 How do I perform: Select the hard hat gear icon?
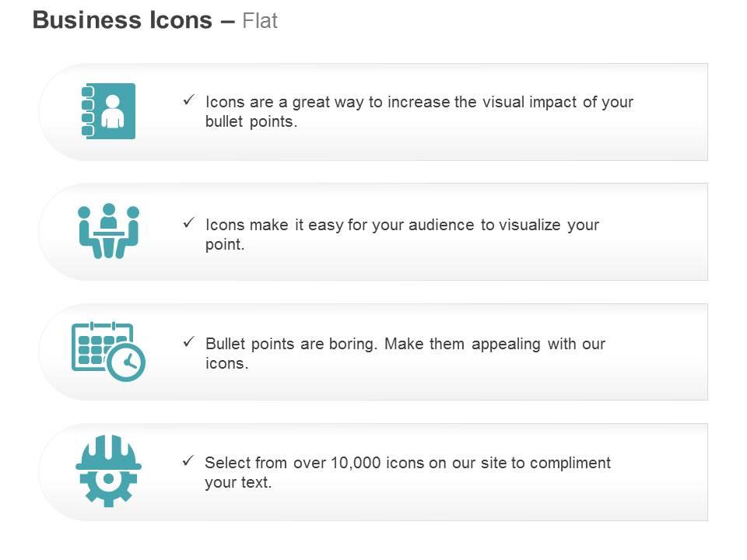[x=109, y=471]
